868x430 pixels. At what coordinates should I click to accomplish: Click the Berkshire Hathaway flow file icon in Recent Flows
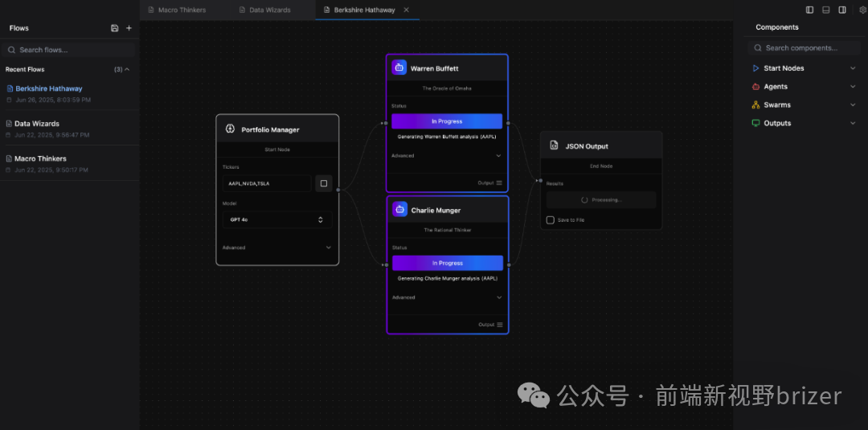click(x=10, y=88)
